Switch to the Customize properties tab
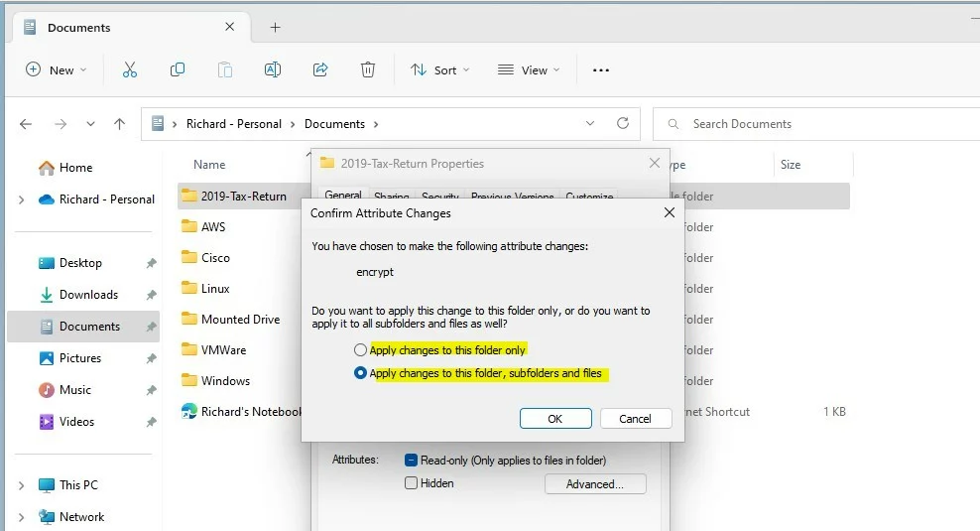Image resolution: width=980 pixels, height=531 pixels. pos(589,196)
